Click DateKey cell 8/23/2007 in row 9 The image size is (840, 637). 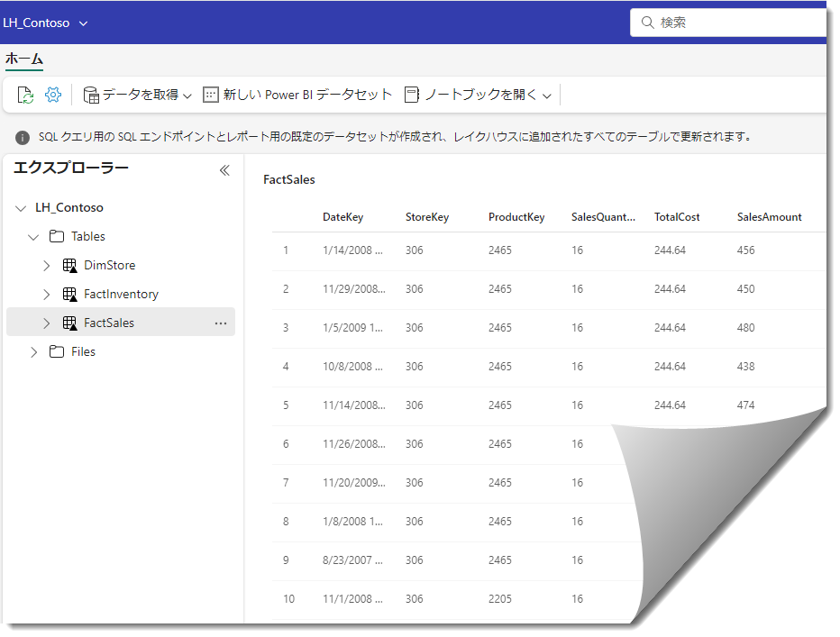(x=352, y=560)
